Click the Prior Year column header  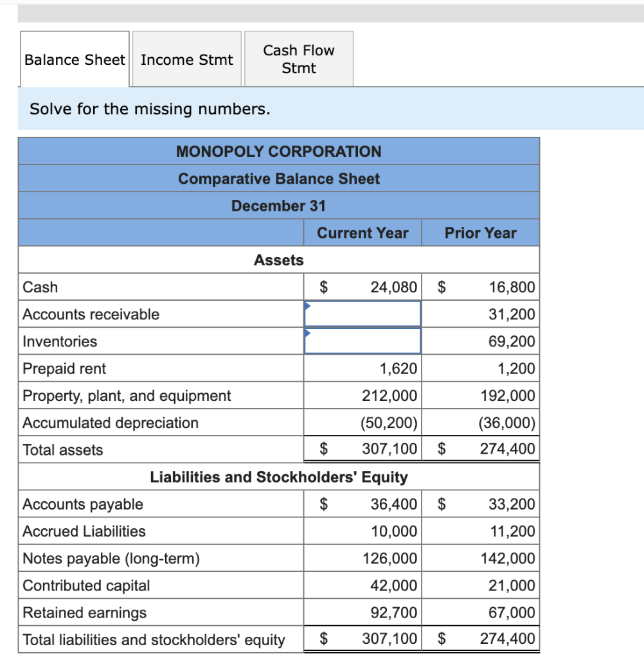(480, 233)
